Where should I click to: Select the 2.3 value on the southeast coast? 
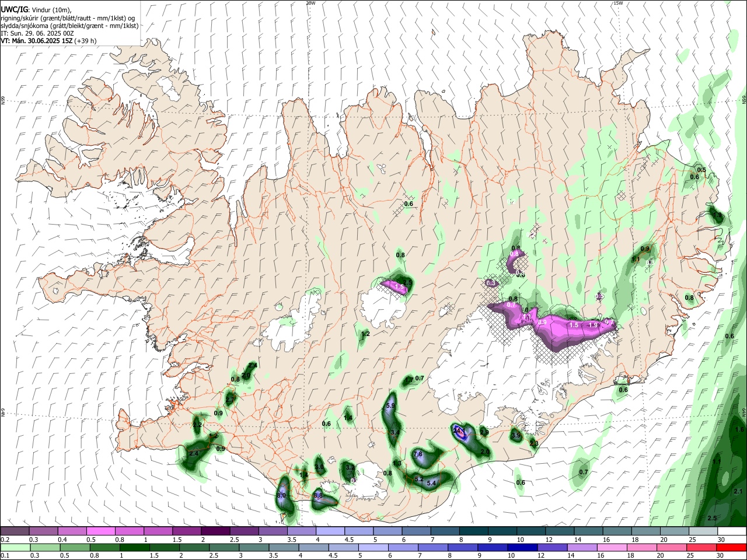[x=534, y=443]
